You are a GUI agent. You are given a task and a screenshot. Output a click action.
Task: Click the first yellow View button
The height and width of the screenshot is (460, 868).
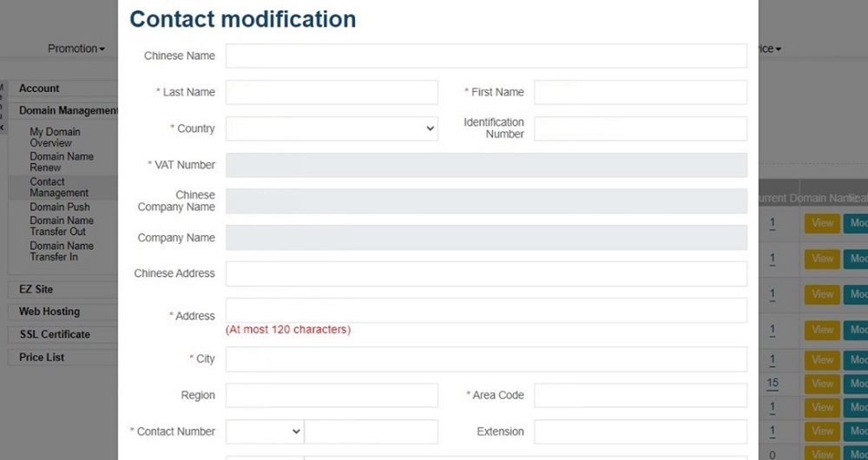pyautogui.click(x=822, y=223)
